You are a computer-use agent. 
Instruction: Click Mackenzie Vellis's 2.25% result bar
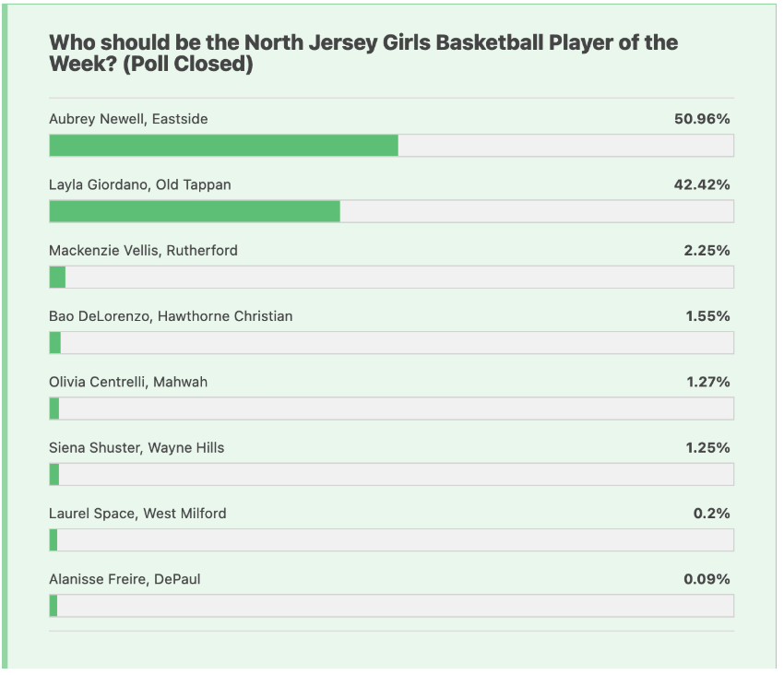click(x=391, y=277)
